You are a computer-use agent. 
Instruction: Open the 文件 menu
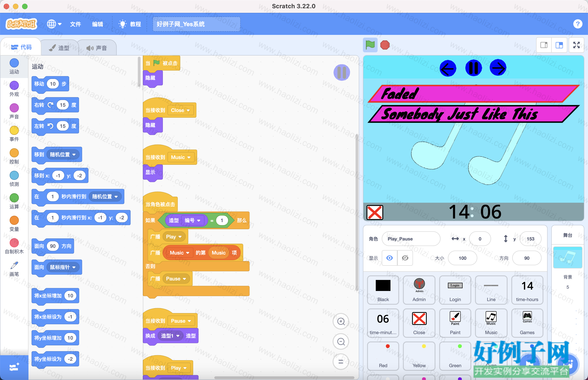coord(75,24)
